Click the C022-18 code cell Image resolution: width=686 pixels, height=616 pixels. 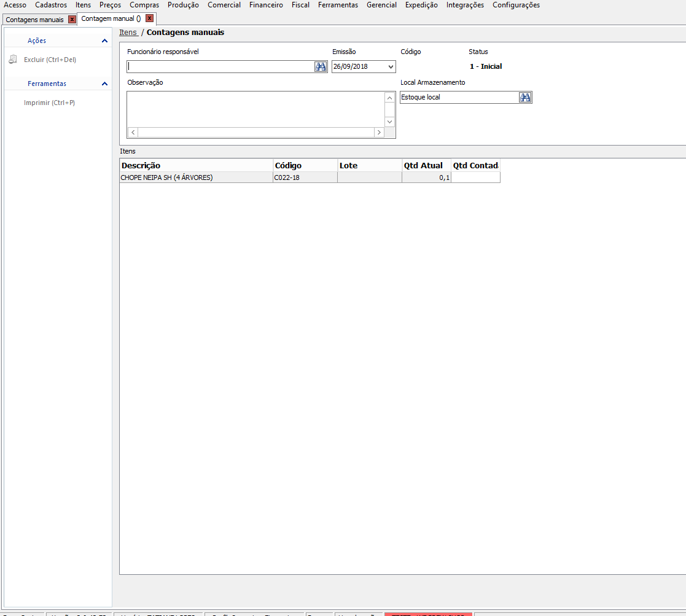point(305,177)
